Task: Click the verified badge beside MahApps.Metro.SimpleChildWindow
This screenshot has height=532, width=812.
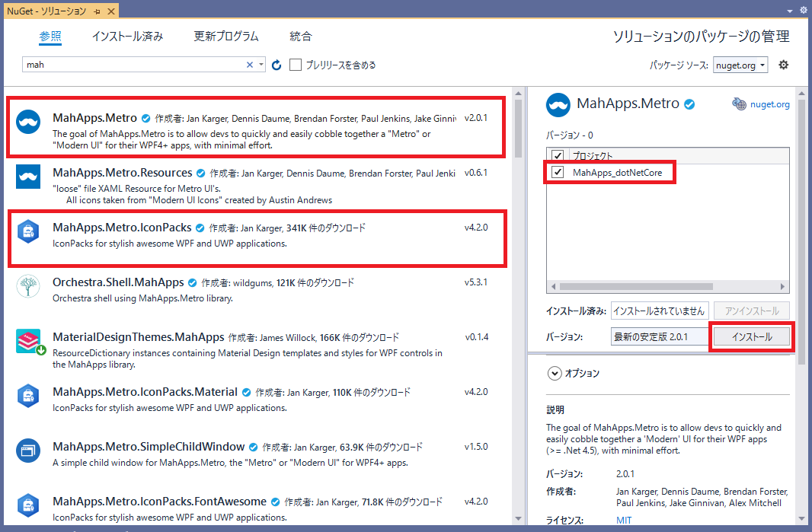Action: pos(253,447)
